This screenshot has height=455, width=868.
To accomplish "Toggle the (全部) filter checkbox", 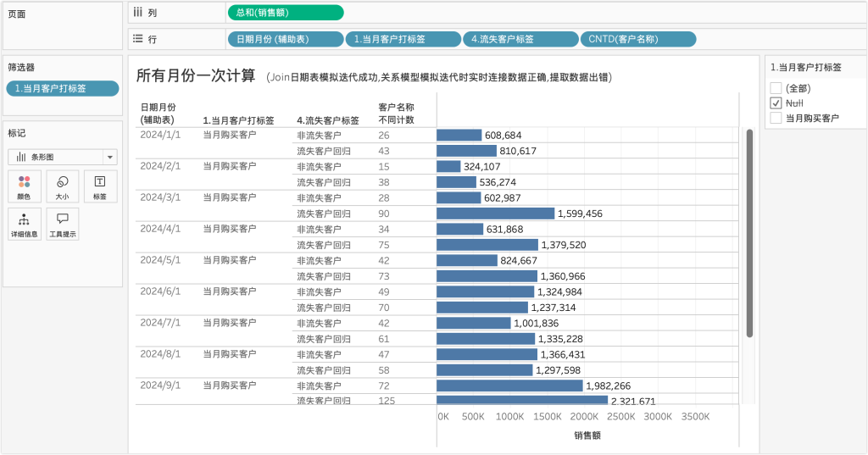I will tap(776, 88).
